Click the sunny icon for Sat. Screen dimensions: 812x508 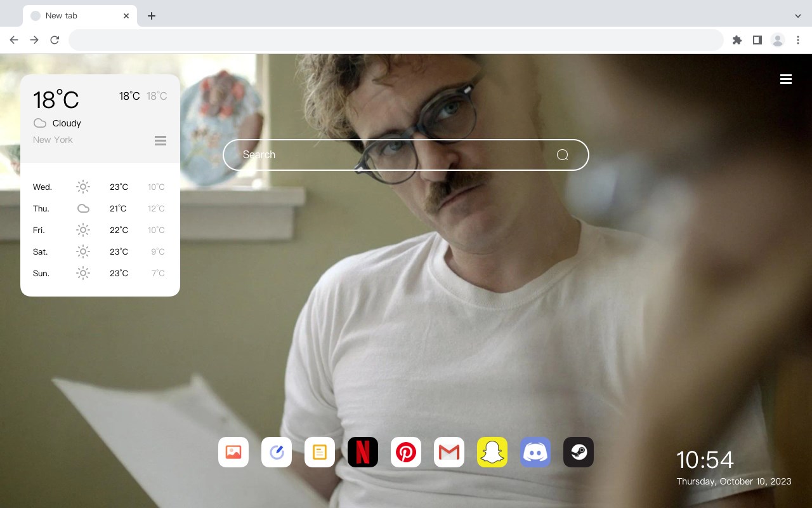tap(83, 251)
